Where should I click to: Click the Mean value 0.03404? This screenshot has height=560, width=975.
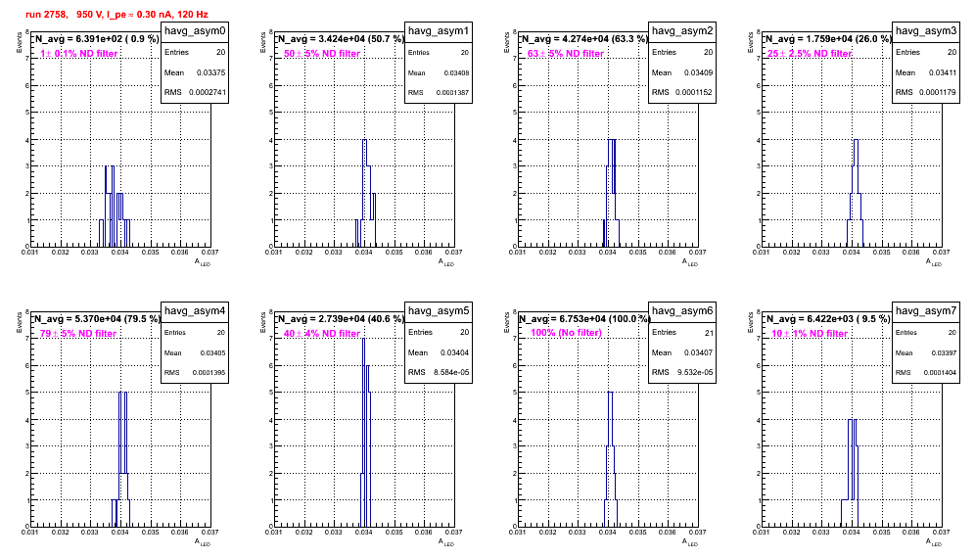454,352
